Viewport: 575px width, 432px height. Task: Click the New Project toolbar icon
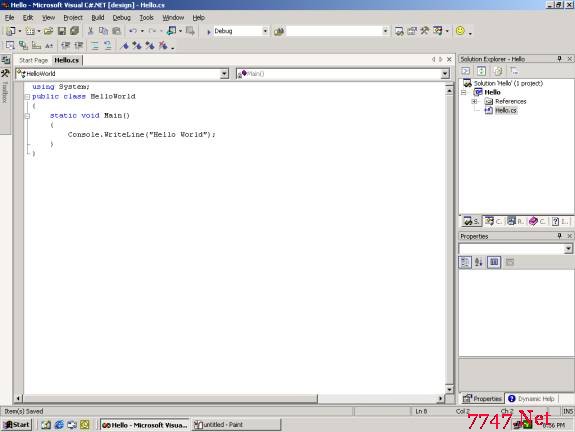pos(11,31)
